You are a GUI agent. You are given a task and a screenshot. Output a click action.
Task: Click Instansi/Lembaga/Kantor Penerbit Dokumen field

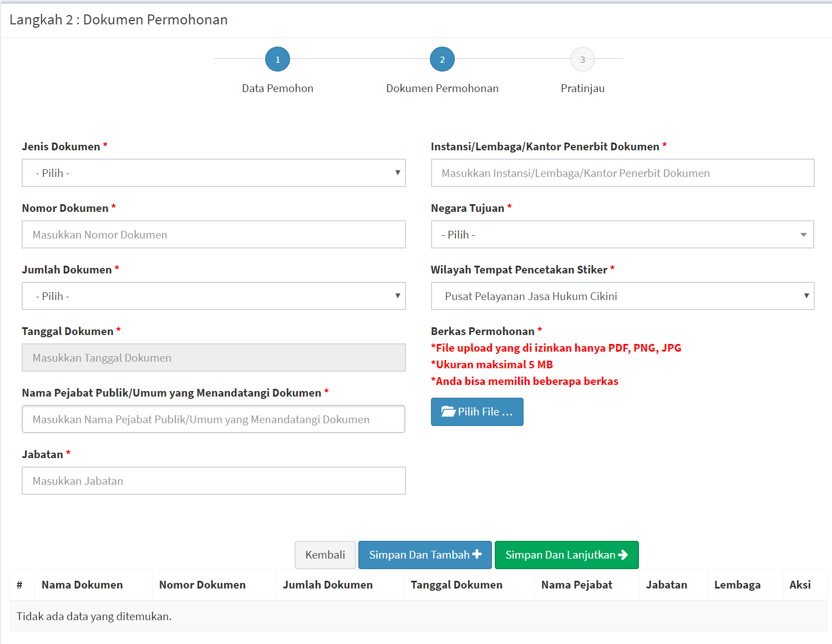tap(622, 173)
